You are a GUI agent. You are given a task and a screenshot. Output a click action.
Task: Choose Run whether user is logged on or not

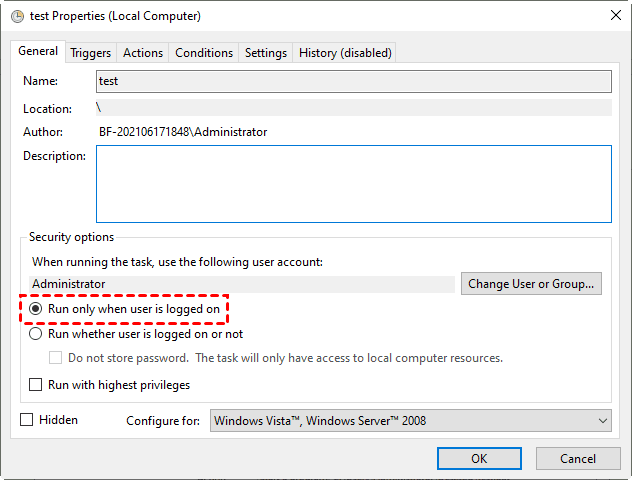(37, 334)
